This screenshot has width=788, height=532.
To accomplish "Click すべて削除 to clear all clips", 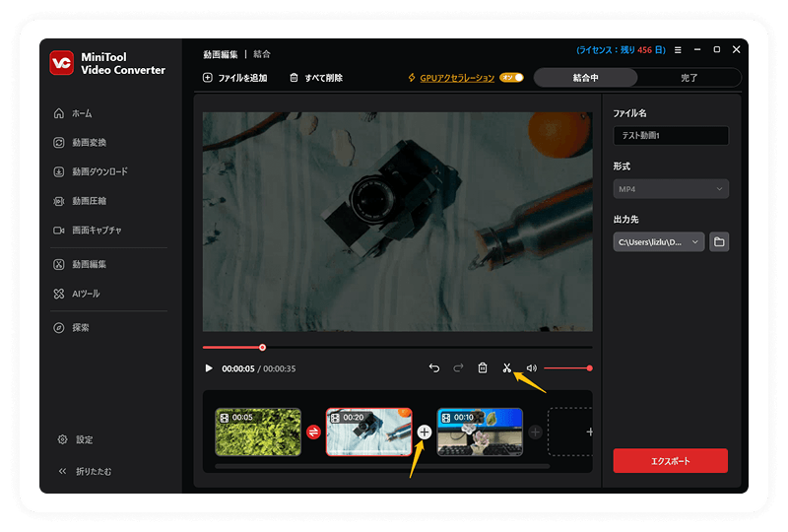I will [316, 78].
